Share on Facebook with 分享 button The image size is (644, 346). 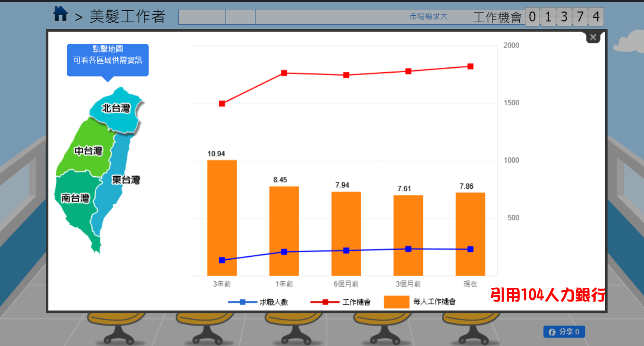564,332
